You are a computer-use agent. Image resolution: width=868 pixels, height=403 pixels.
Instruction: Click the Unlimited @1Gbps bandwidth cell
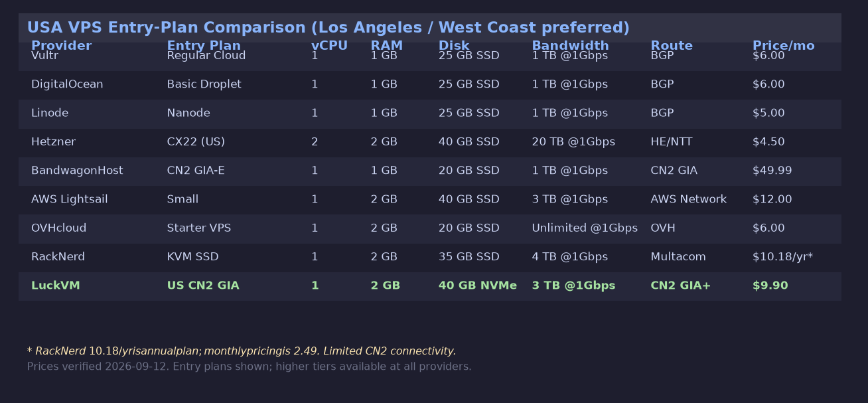585,228
